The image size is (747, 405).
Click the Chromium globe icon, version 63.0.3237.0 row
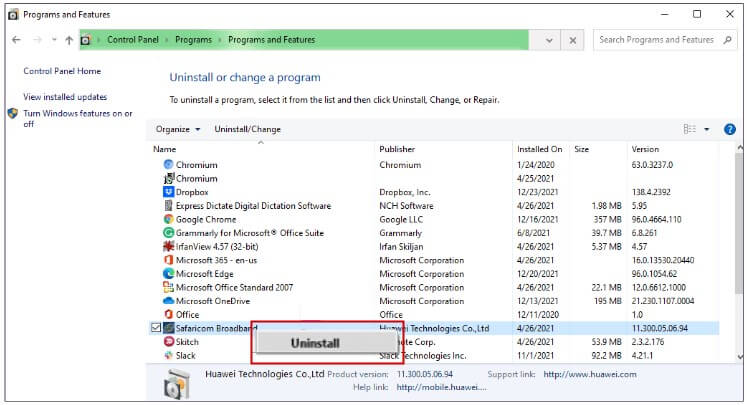168,164
